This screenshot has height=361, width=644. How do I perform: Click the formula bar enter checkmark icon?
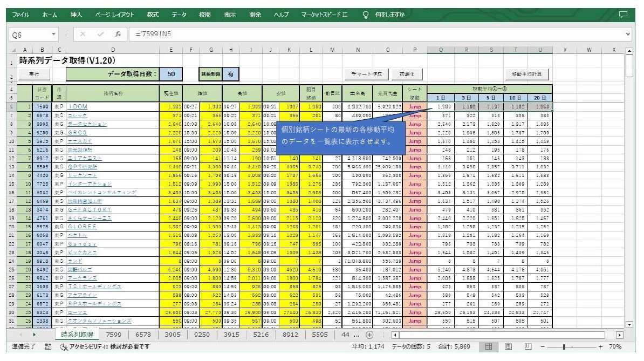(100, 35)
